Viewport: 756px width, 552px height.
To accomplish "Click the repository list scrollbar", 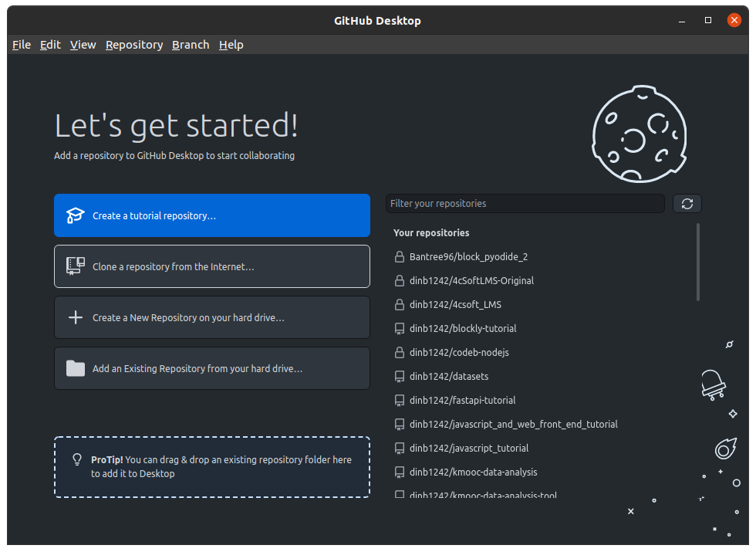I will (x=697, y=262).
